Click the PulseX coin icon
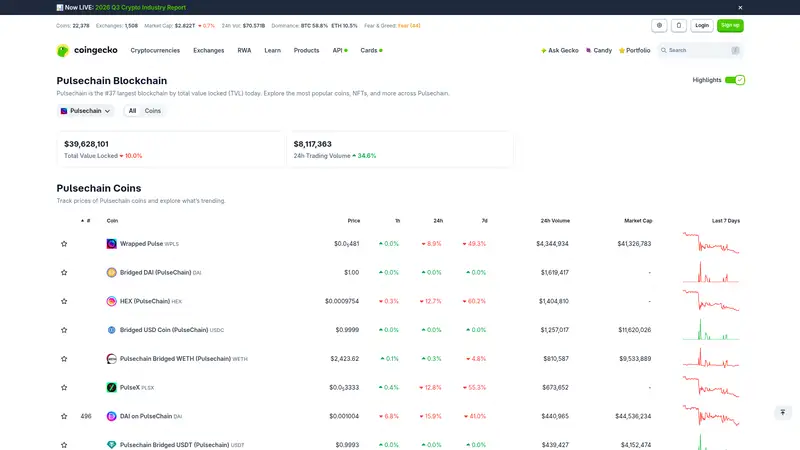800x450 pixels. pos(111,387)
